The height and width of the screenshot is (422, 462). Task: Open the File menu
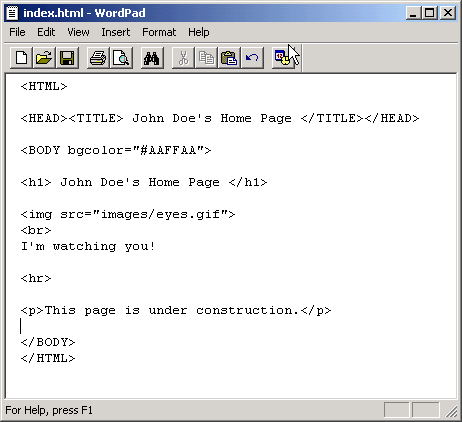pos(17,32)
